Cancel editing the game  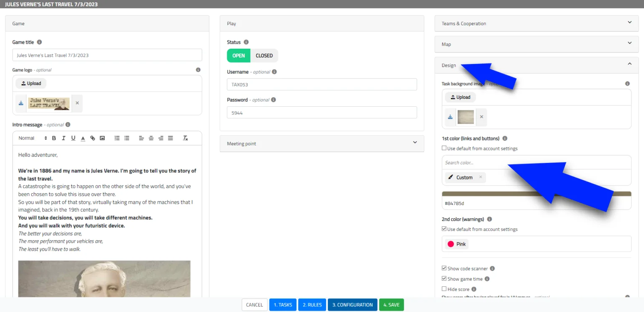(x=254, y=305)
